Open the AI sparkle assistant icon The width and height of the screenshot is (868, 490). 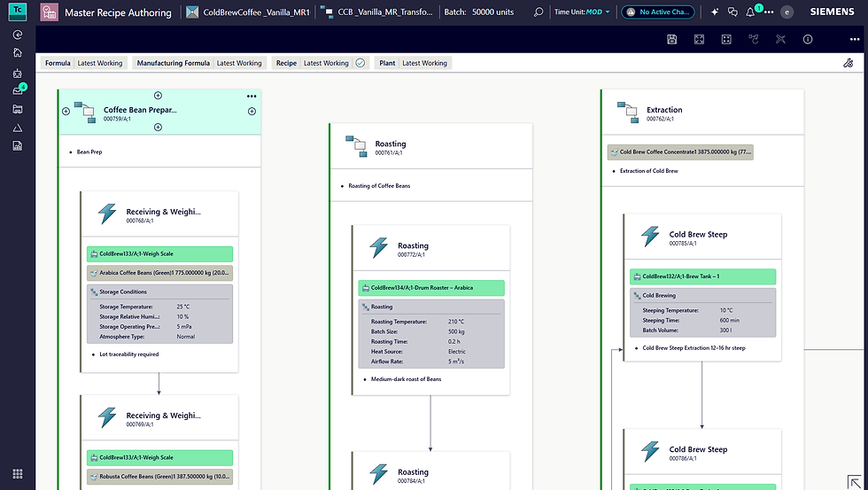pyautogui.click(x=715, y=12)
